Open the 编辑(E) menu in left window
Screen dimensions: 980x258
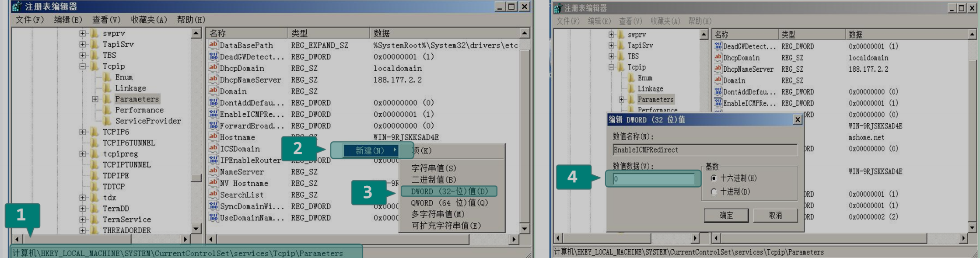pyautogui.click(x=68, y=20)
